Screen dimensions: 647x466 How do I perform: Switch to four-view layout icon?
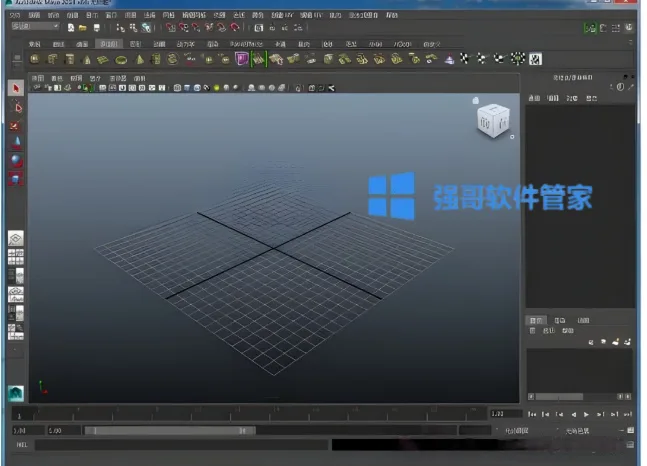[x=16, y=257]
